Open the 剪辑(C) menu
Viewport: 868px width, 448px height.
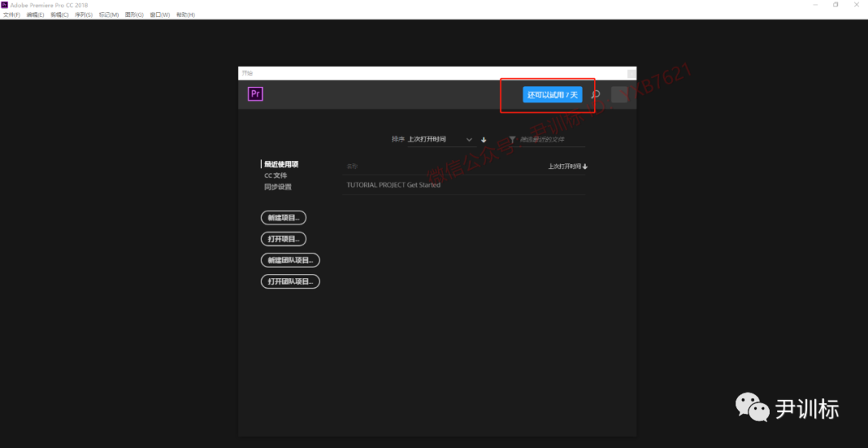point(59,15)
